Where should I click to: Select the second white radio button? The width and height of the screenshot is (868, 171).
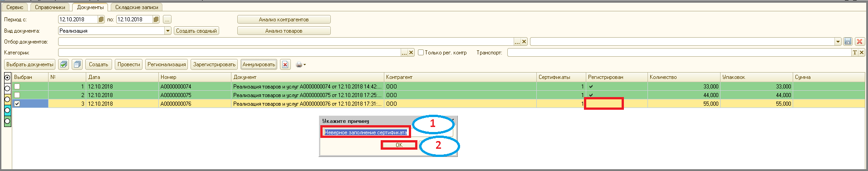coord(7,88)
